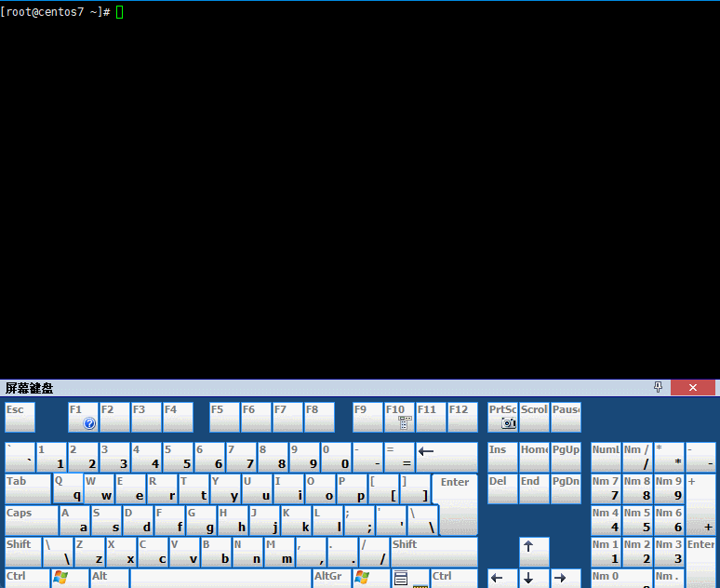Click the backtick key
This screenshot has width=720, height=588.
point(20,458)
